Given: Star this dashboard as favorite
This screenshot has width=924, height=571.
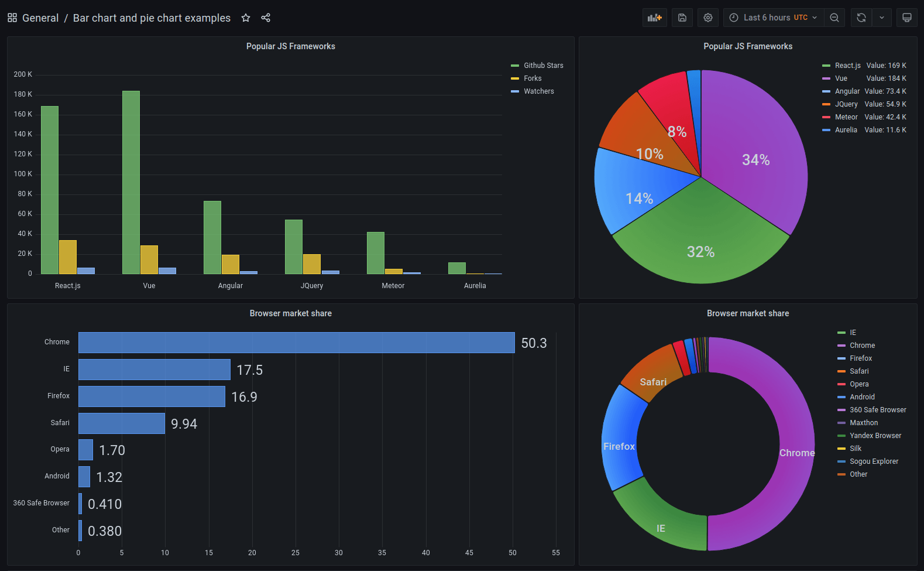Looking at the screenshot, I should [246, 18].
